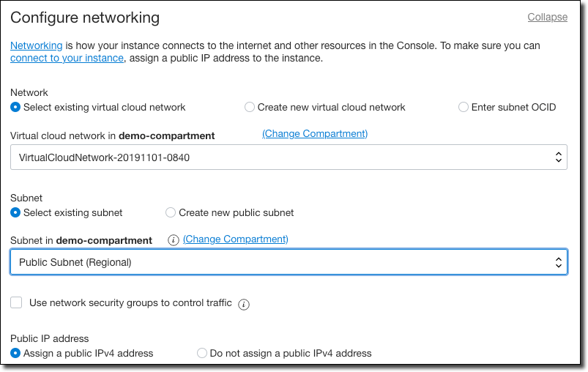This screenshot has width=588, height=372.
Task: Open the Networking help link
Action: (x=36, y=45)
